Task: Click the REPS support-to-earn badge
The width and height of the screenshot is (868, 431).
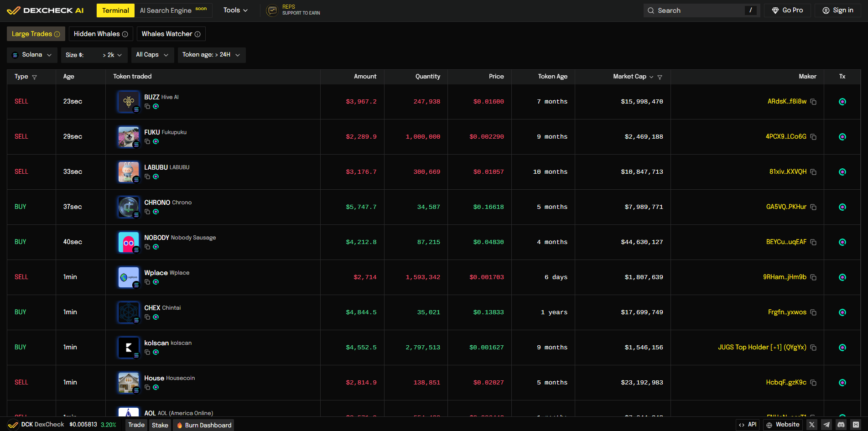Action: click(x=292, y=10)
